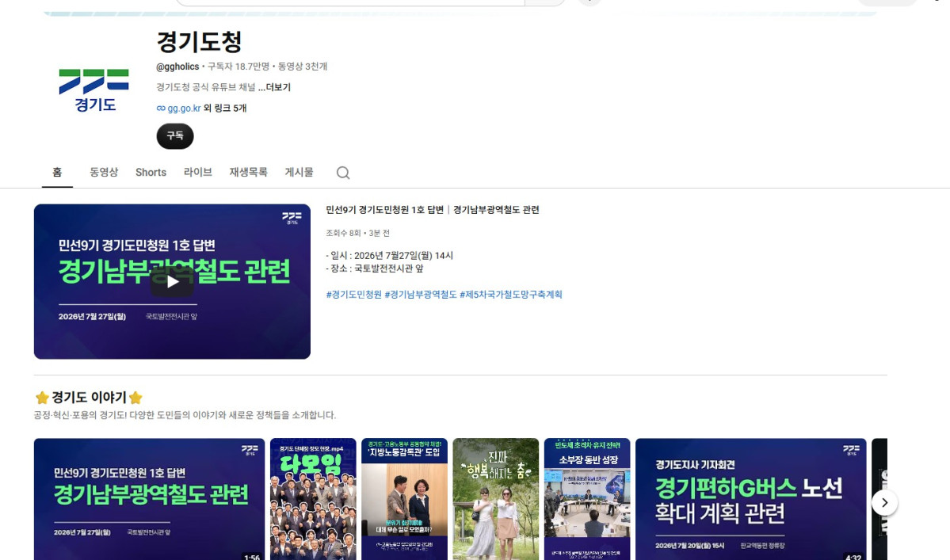This screenshot has width=950, height=560.
Task: Click the 구독자 18.7만명 subscriber count
Action: pyautogui.click(x=238, y=67)
